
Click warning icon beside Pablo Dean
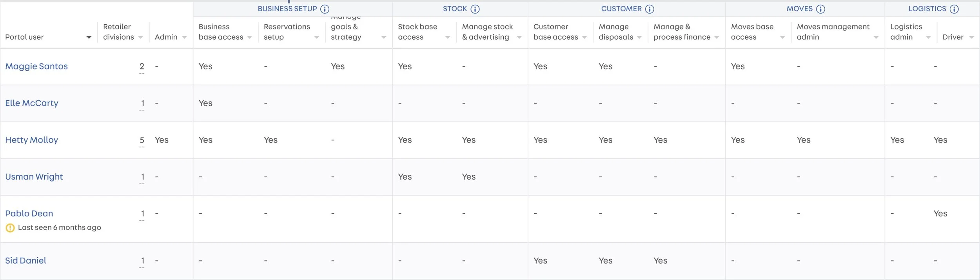click(10, 228)
